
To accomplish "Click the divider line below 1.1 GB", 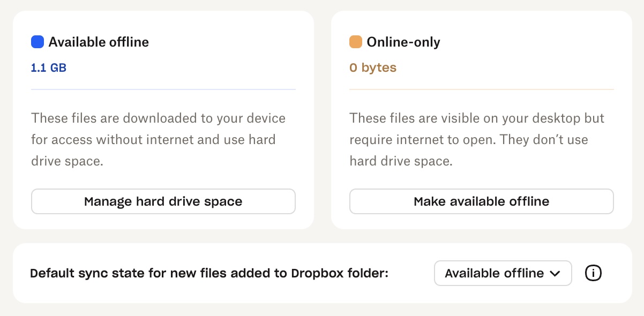I will [163, 89].
